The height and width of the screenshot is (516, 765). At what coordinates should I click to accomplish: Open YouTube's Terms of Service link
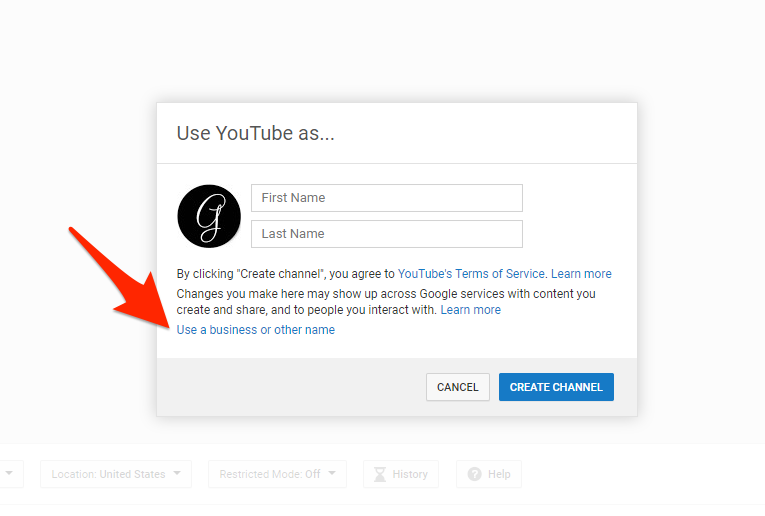[471, 274]
